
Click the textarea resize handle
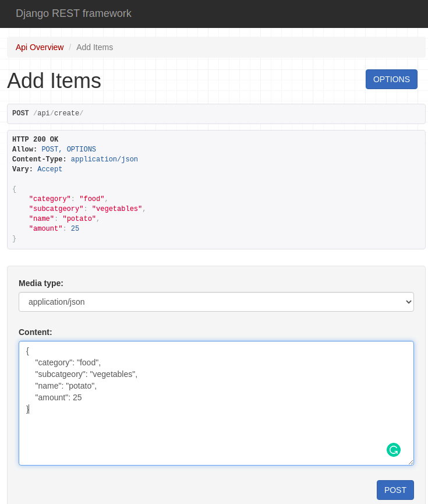(412, 463)
